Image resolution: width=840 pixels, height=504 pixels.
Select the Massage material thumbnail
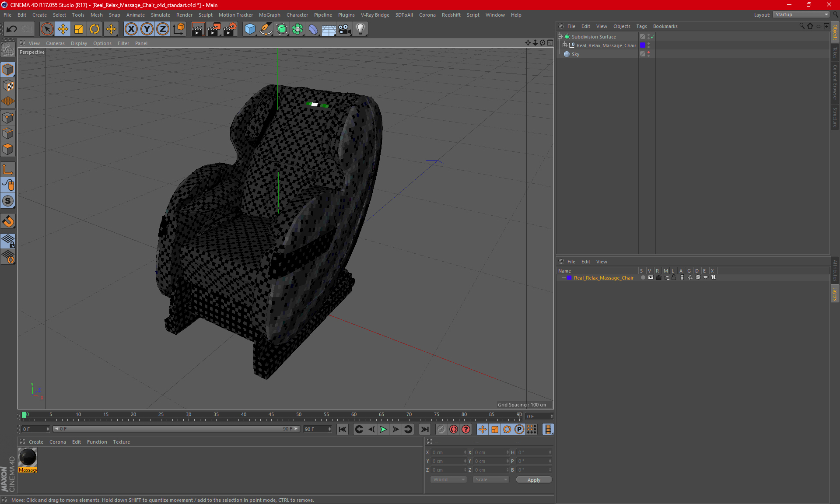click(x=28, y=458)
